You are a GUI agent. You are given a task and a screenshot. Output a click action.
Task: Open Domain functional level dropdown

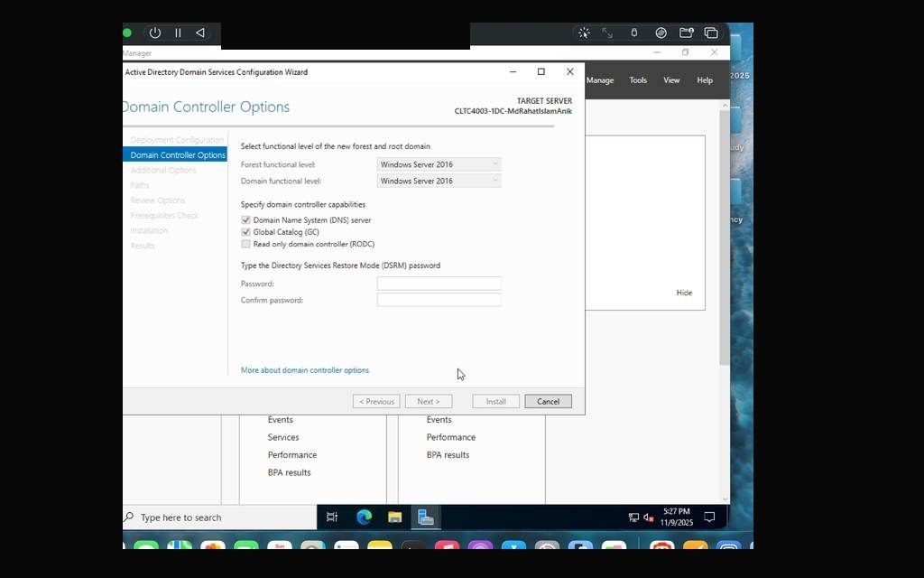(x=439, y=181)
